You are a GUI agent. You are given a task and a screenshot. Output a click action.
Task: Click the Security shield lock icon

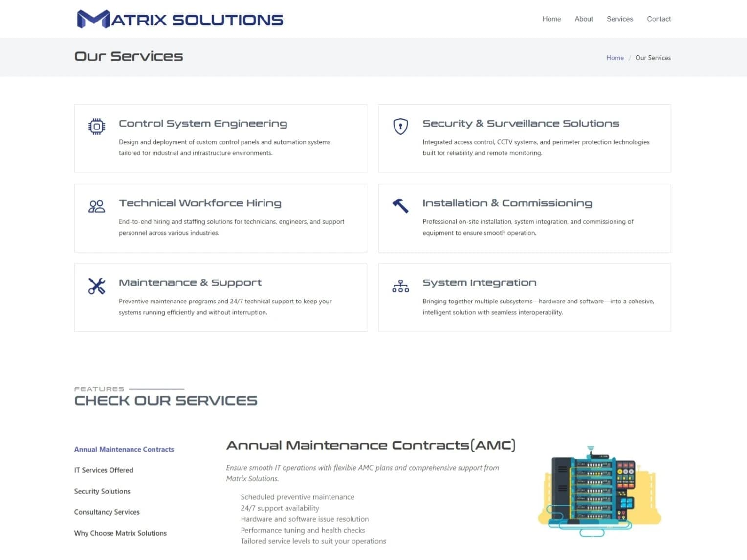click(x=400, y=127)
